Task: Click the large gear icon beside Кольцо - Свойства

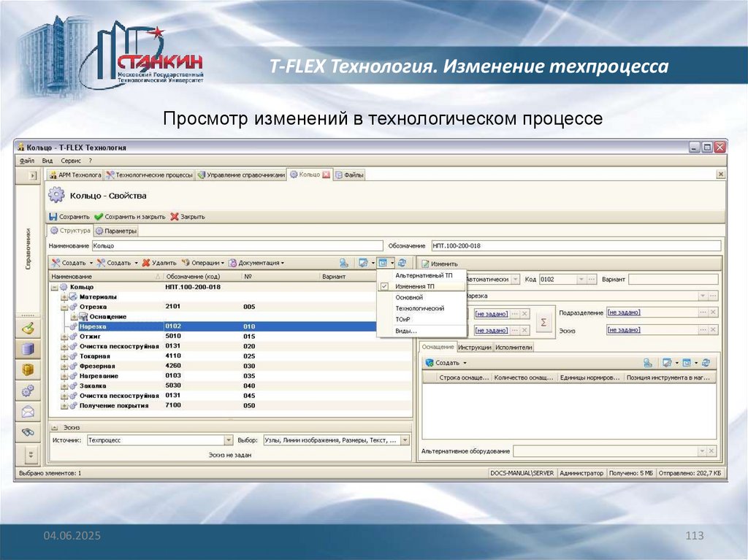Action: tap(56, 195)
